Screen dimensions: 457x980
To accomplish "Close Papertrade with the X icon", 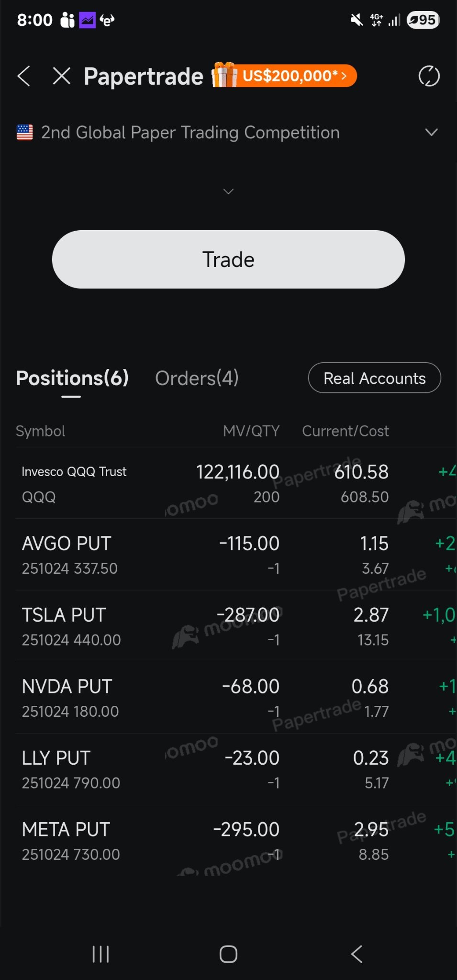I will [62, 76].
